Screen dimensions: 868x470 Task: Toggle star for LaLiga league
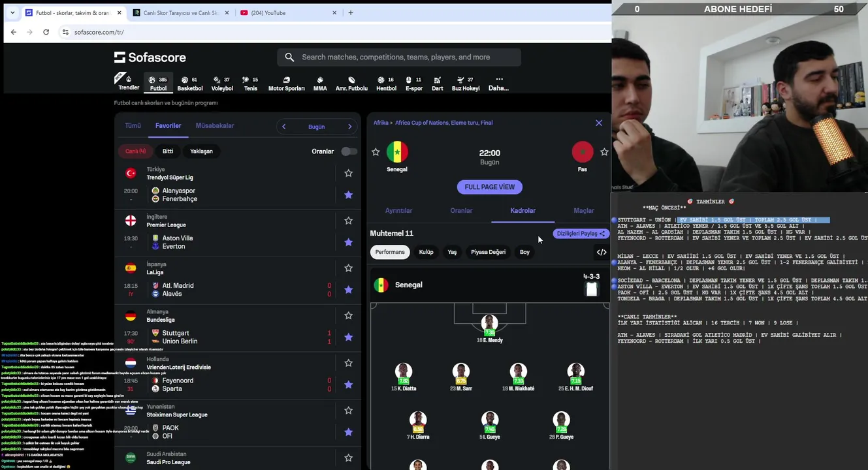point(348,268)
